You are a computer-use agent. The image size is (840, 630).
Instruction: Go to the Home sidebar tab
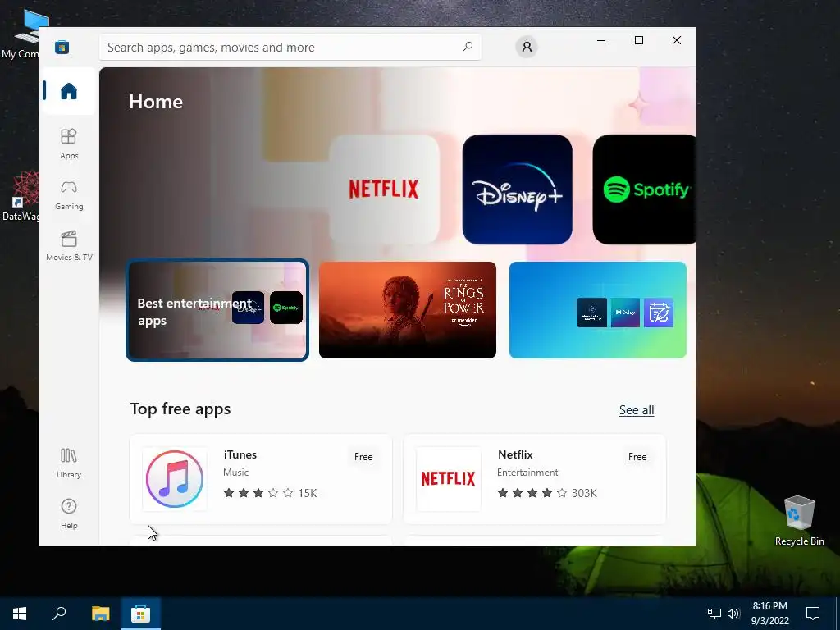[x=69, y=91]
